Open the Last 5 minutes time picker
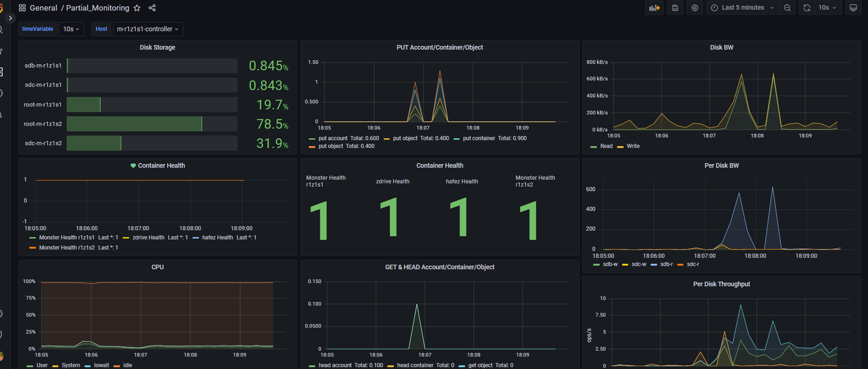The image size is (868, 369). [x=743, y=8]
